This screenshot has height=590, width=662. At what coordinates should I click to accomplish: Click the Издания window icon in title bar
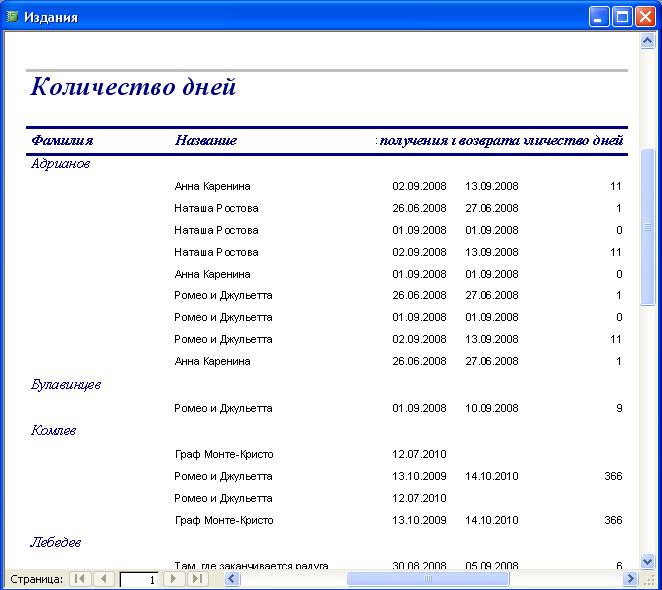(12, 16)
